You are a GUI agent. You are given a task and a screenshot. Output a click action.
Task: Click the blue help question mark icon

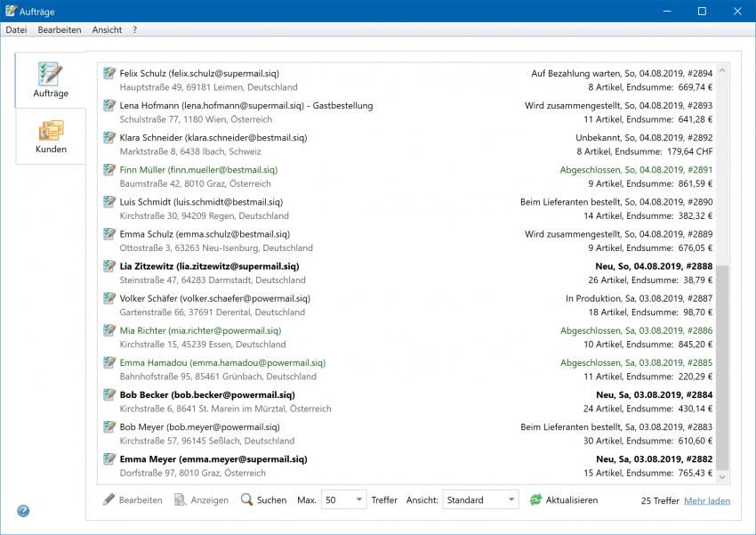pyautogui.click(x=23, y=511)
